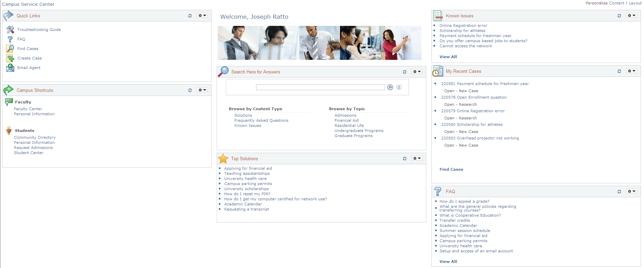Click the Campus Shortcuts green arrow icon
The width and height of the screenshot is (644, 268).
pos(8,90)
